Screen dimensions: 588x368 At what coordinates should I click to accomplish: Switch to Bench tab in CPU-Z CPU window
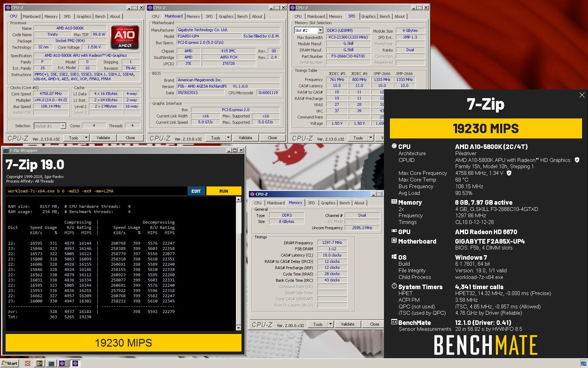[100, 16]
